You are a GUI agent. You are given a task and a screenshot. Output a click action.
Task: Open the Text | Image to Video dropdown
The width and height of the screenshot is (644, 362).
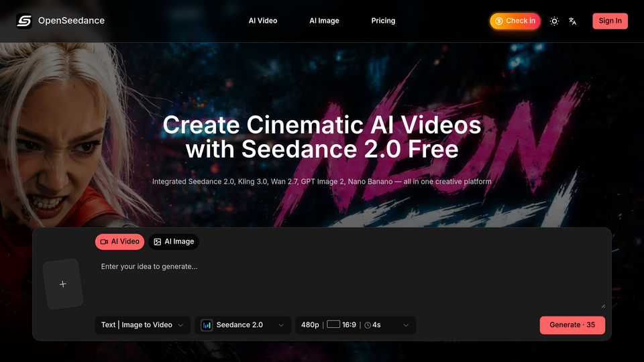tap(142, 325)
